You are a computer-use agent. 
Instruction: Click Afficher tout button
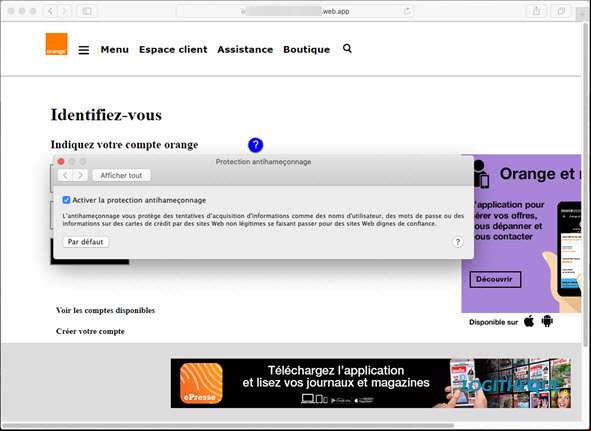(x=121, y=175)
